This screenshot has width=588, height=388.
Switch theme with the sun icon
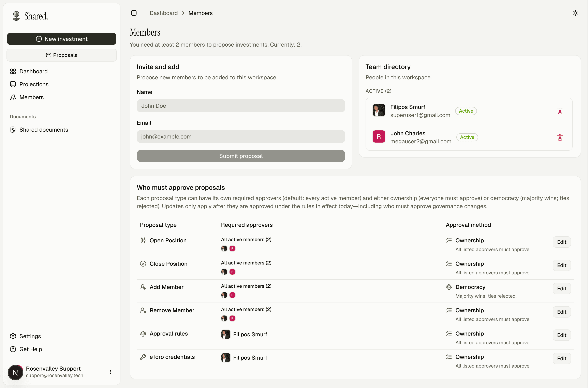pos(575,13)
